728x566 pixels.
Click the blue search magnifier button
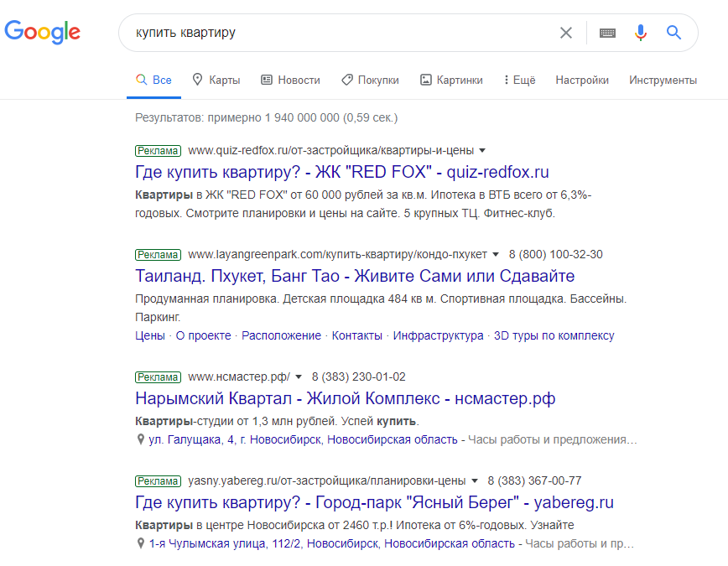pos(673,33)
